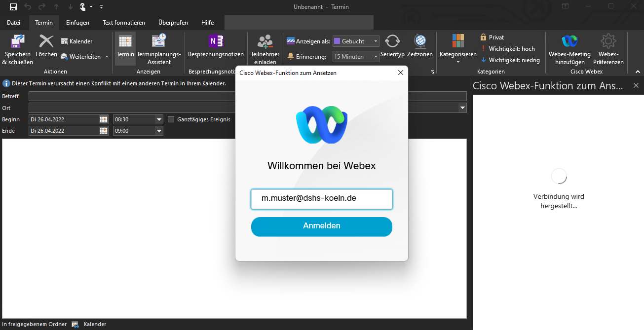This screenshot has height=330, width=644.
Task: Select the Termin ribbon tab
Action: [x=44, y=23]
